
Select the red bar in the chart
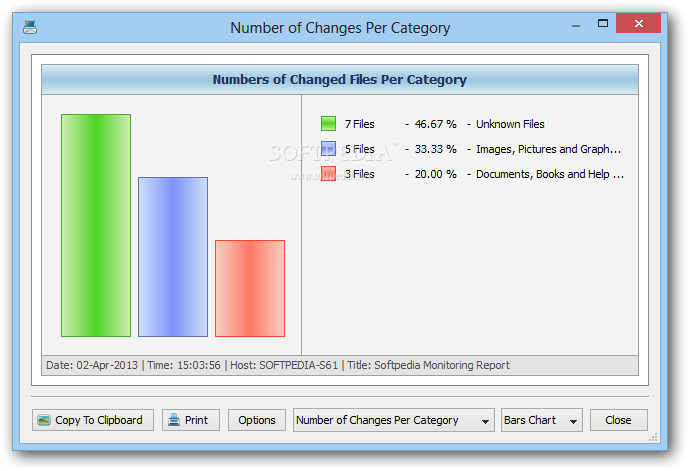[250, 288]
